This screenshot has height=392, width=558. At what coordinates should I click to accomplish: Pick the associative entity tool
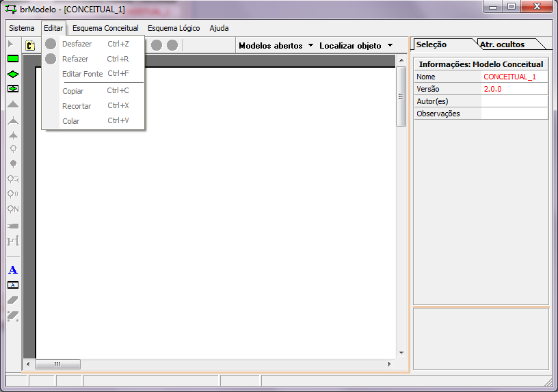click(x=13, y=88)
